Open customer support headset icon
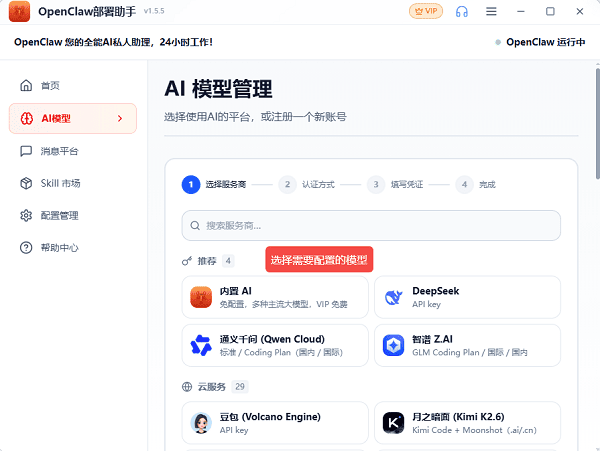 462,11
